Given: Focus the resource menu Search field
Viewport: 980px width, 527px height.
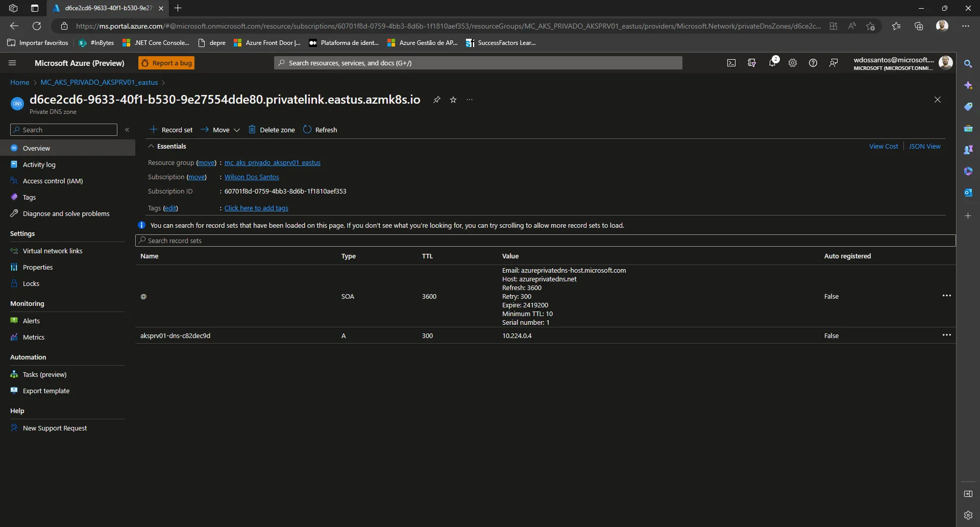Looking at the screenshot, I should pyautogui.click(x=64, y=130).
